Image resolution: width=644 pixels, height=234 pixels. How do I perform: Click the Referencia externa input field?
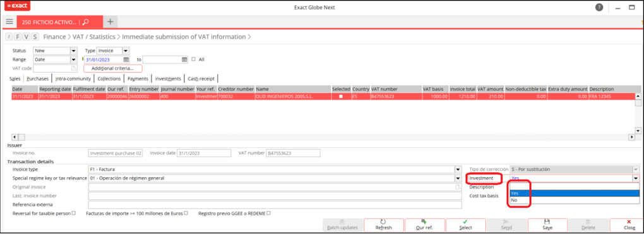tap(275, 204)
